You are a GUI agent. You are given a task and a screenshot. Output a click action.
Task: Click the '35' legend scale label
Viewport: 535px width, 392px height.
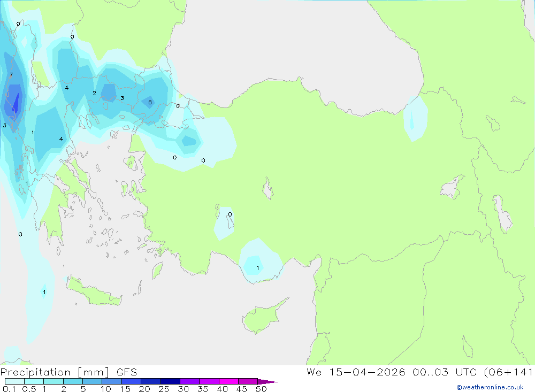click(x=203, y=389)
